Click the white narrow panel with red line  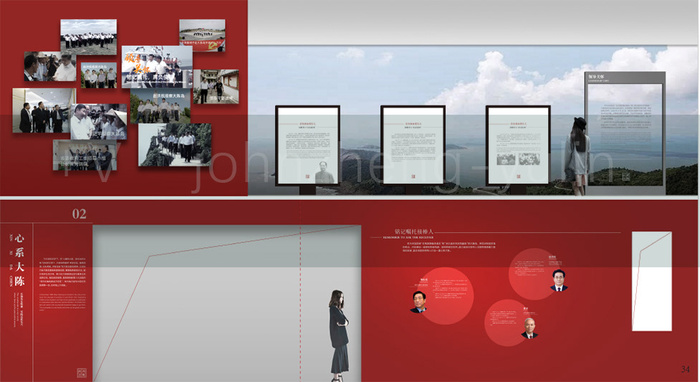point(652,281)
